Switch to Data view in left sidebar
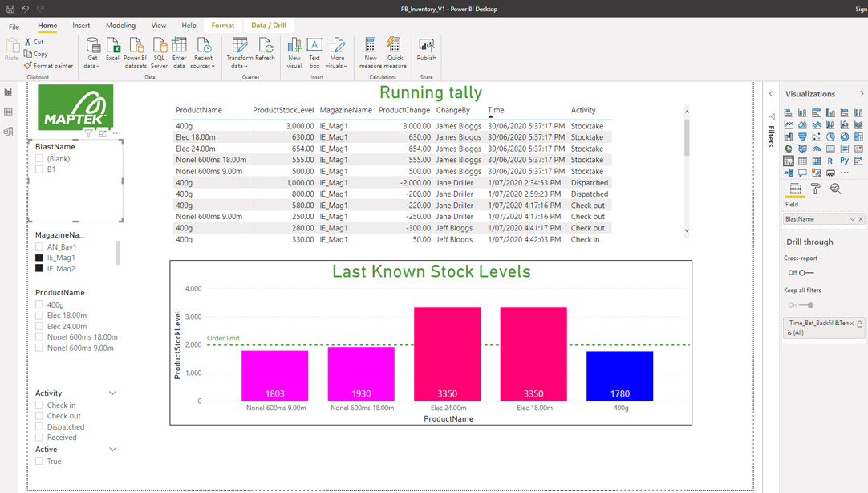 [9, 112]
